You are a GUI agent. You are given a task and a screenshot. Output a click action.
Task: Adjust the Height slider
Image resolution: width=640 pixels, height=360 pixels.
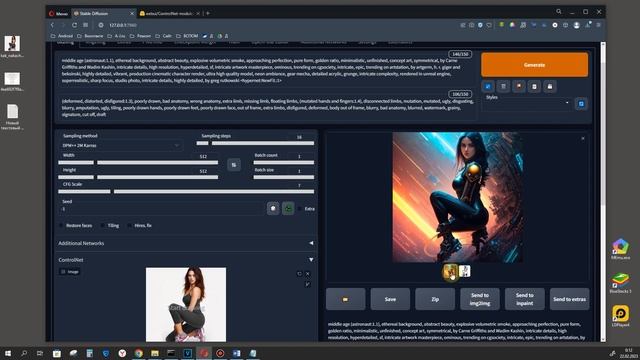[x=138, y=177]
